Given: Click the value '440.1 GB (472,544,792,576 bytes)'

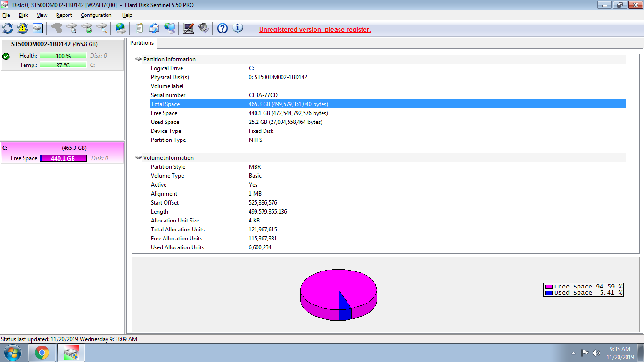Looking at the screenshot, I should tap(289, 113).
